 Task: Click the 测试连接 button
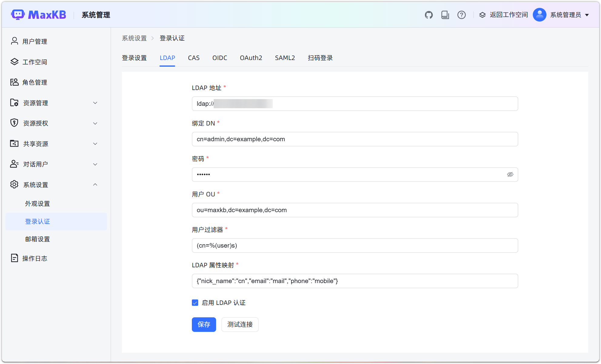[240, 324]
